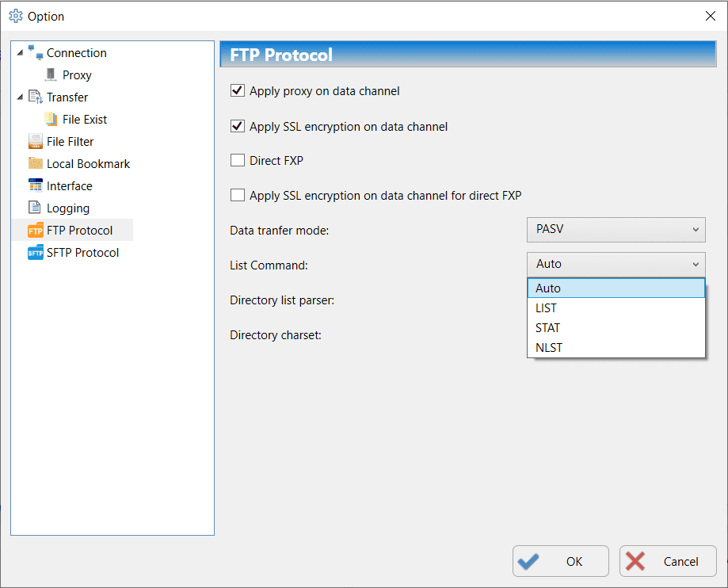The image size is (728, 588).
Task: Choose STAT from the List Command list
Action: (x=547, y=328)
